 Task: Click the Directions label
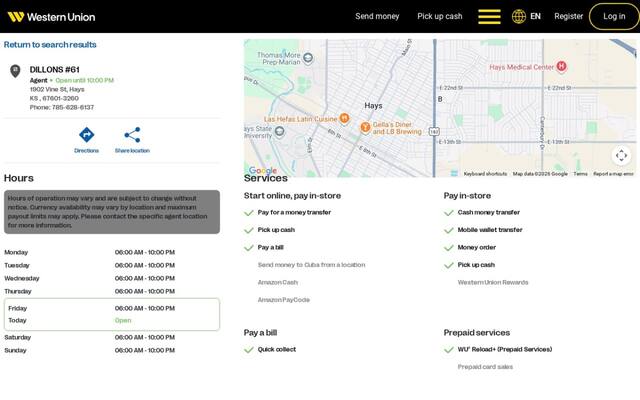click(87, 151)
